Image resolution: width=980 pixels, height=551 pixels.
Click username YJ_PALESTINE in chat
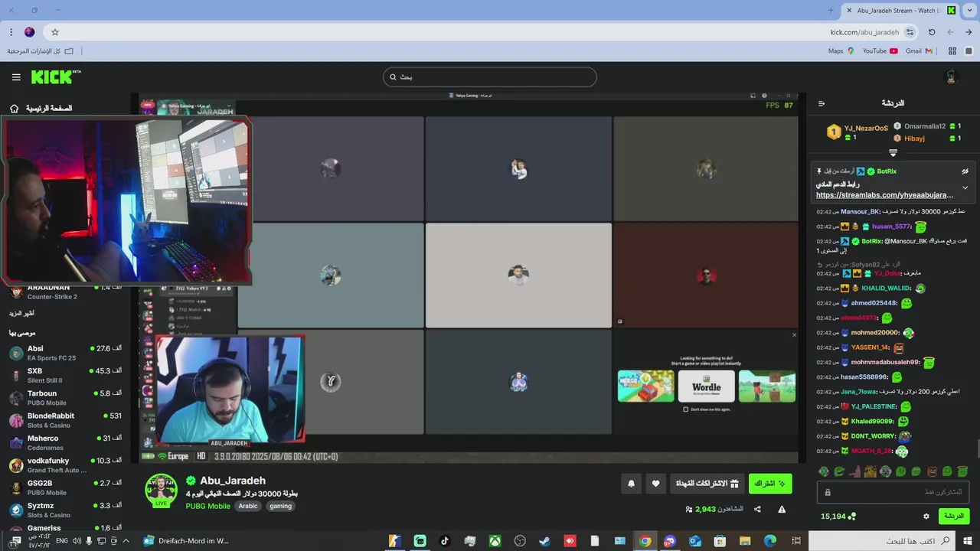[x=874, y=407]
